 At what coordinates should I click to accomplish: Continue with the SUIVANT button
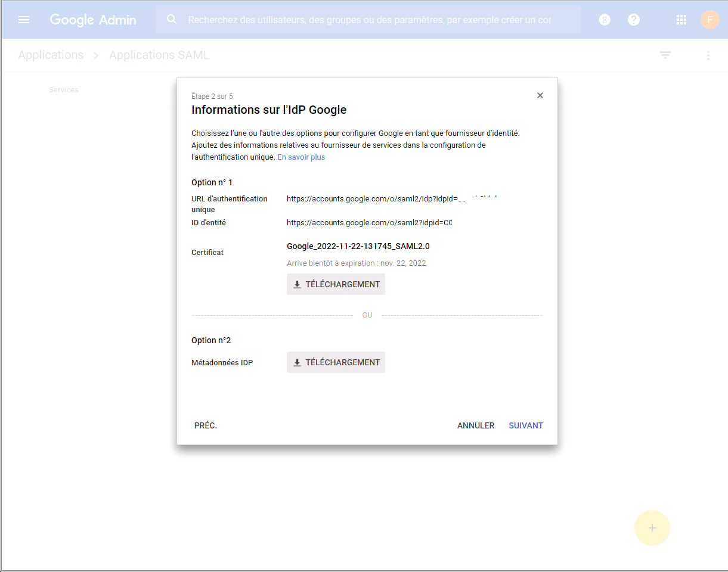tap(526, 425)
